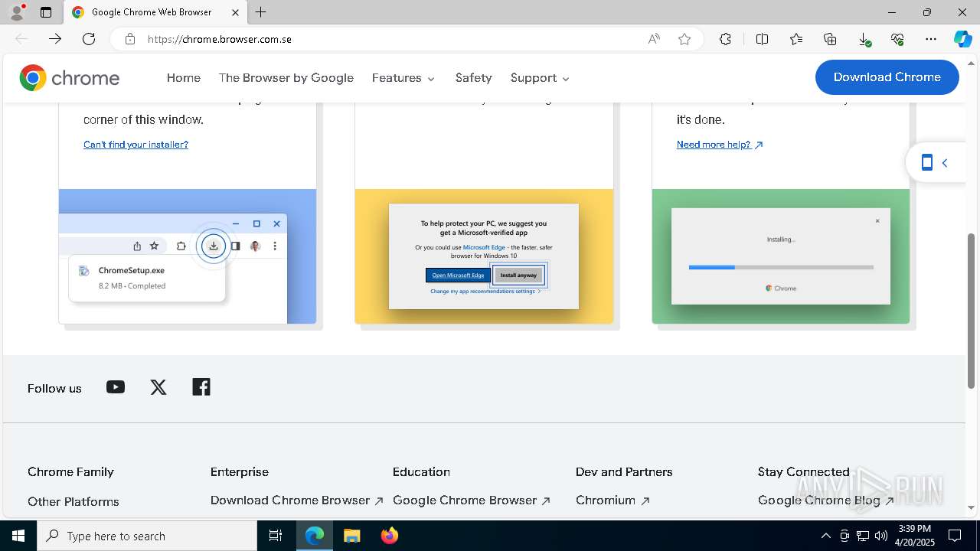Select the Google Chrome Web Browser tab
The image size is (980, 551).
tap(155, 12)
